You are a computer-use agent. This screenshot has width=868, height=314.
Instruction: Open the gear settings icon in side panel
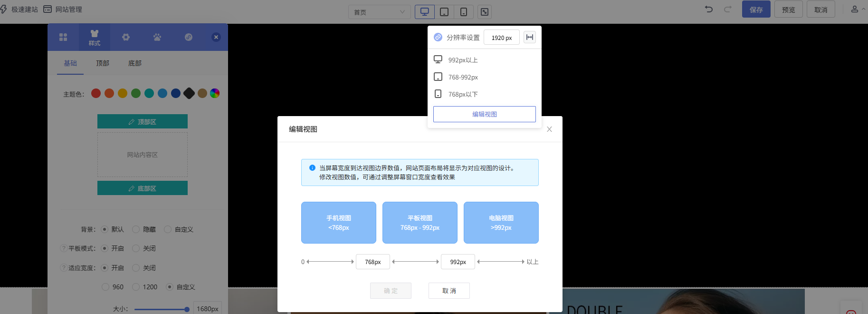click(126, 37)
